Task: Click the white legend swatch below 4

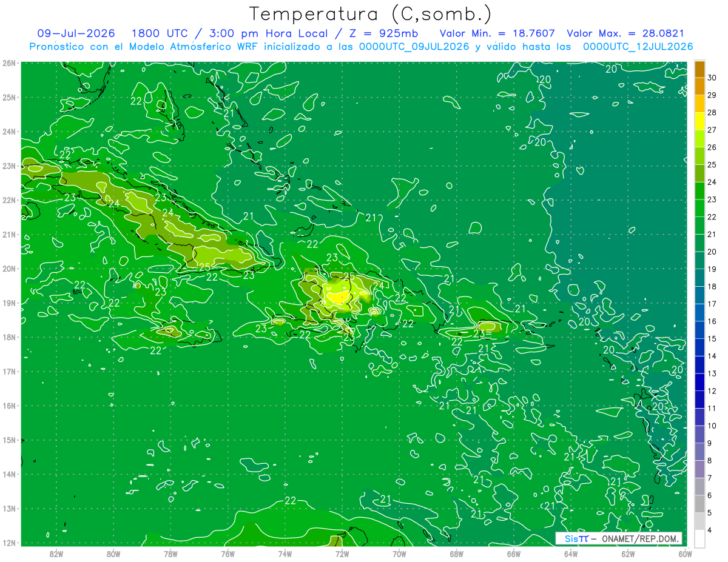Action: coord(699,538)
